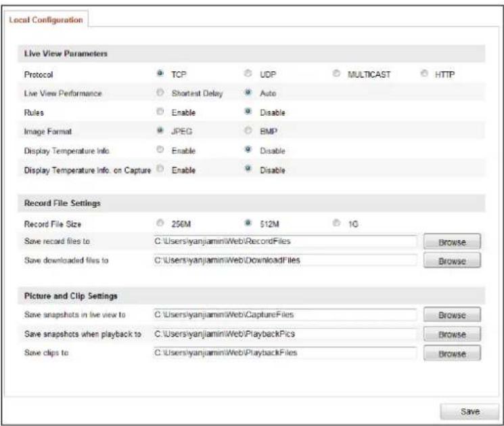Browse for Save record files folder
This screenshot has height=426, width=504.
[452, 242]
